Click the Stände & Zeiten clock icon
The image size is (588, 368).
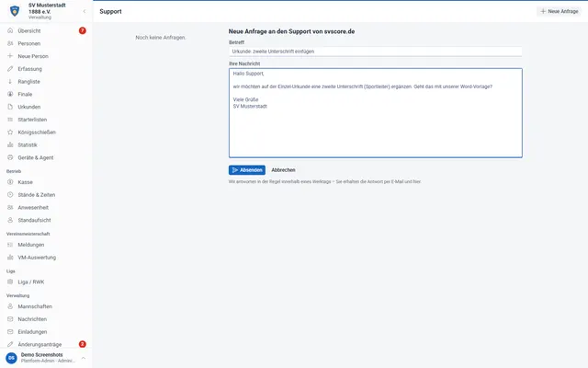click(x=10, y=194)
